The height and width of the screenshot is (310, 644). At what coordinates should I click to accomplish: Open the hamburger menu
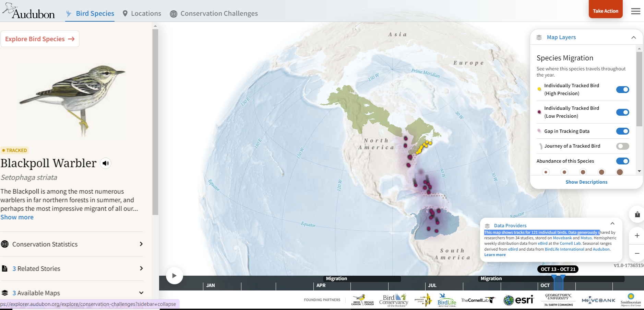point(636,11)
